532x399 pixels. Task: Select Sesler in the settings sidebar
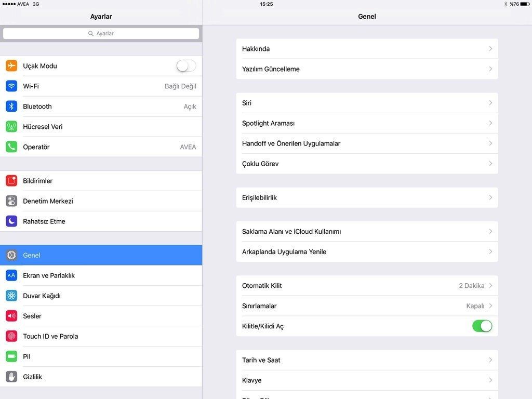[x=32, y=316]
